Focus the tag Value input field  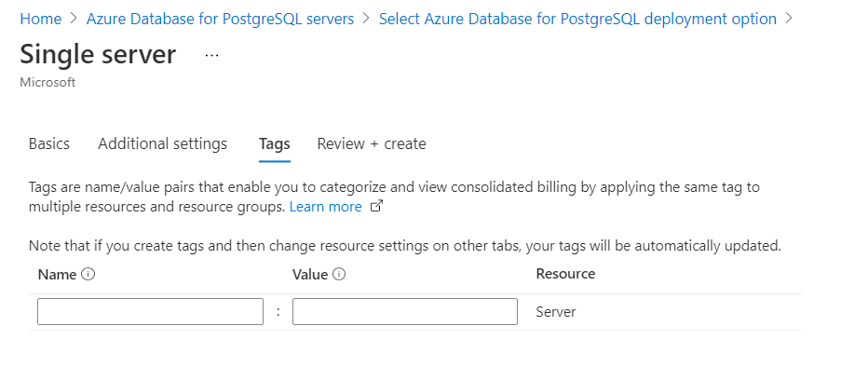point(404,312)
